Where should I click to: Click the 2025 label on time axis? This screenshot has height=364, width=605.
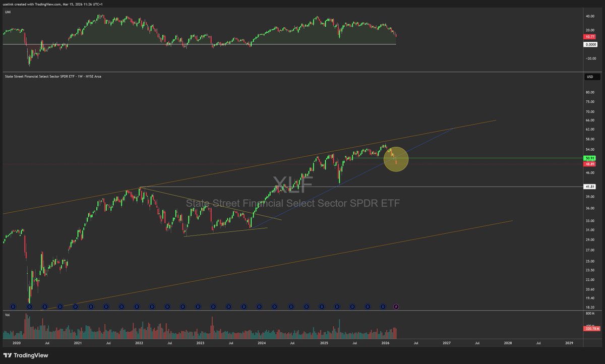coord(324,342)
